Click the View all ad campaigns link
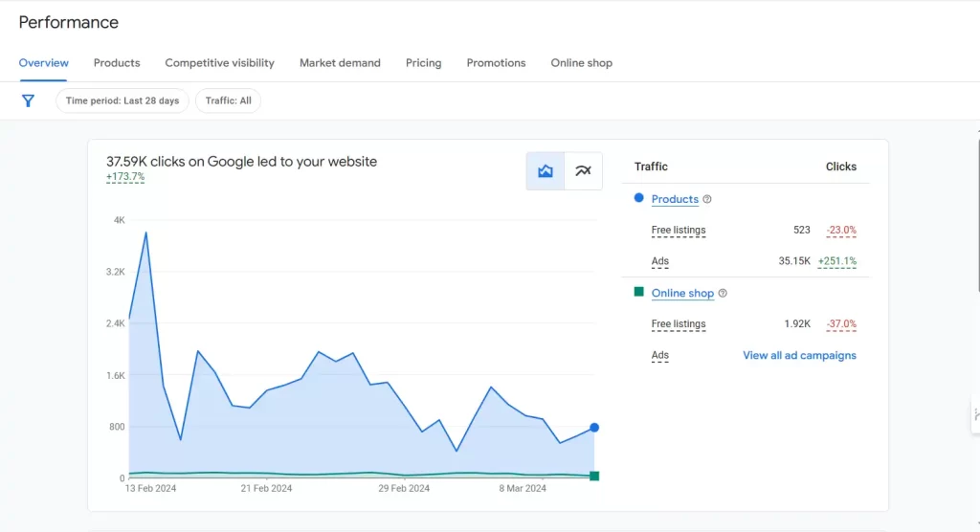This screenshot has width=980, height=532. [799, 355]
